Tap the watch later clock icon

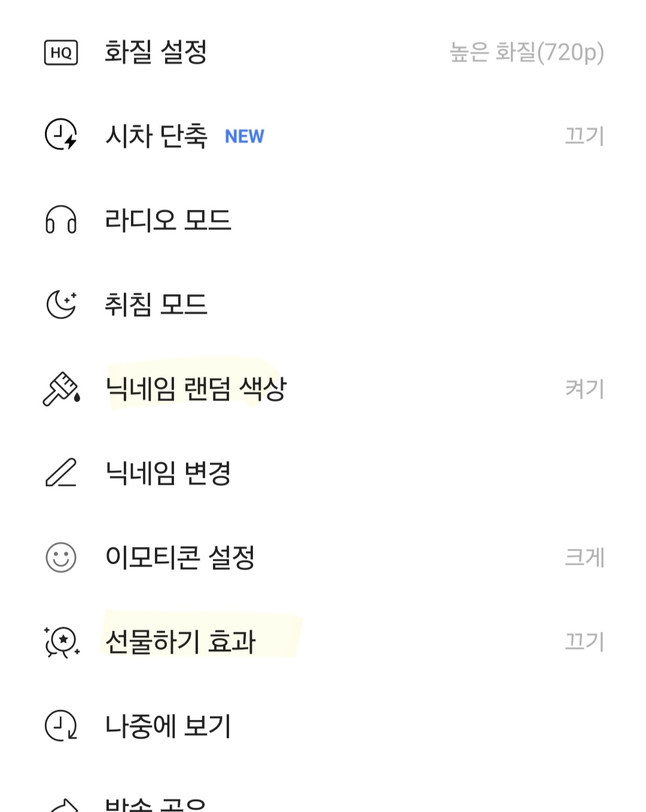(x=61, y=725)
